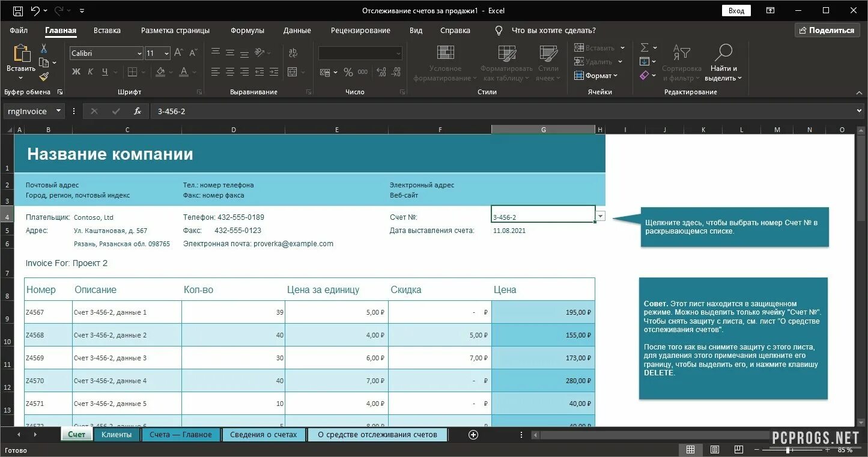Toggle bold Ж formatting
Viewport: 868px width, 457px height.
76,72
